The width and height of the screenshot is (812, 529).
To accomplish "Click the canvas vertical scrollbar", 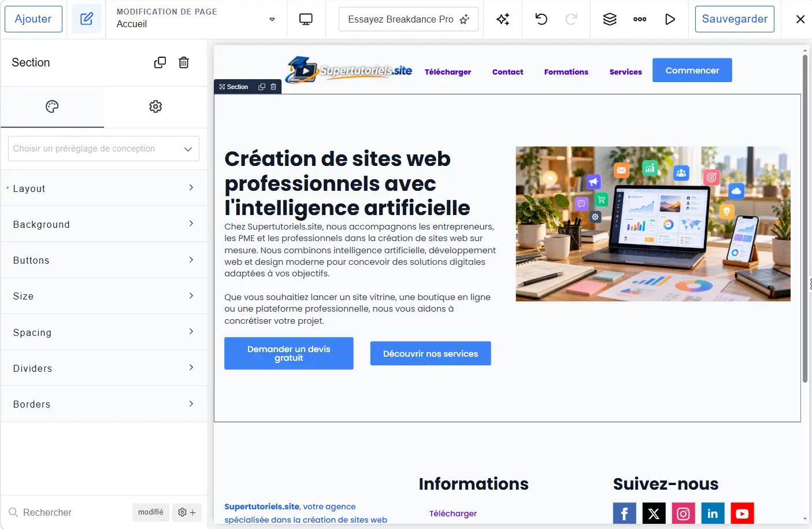I will [x=804, y=219].
